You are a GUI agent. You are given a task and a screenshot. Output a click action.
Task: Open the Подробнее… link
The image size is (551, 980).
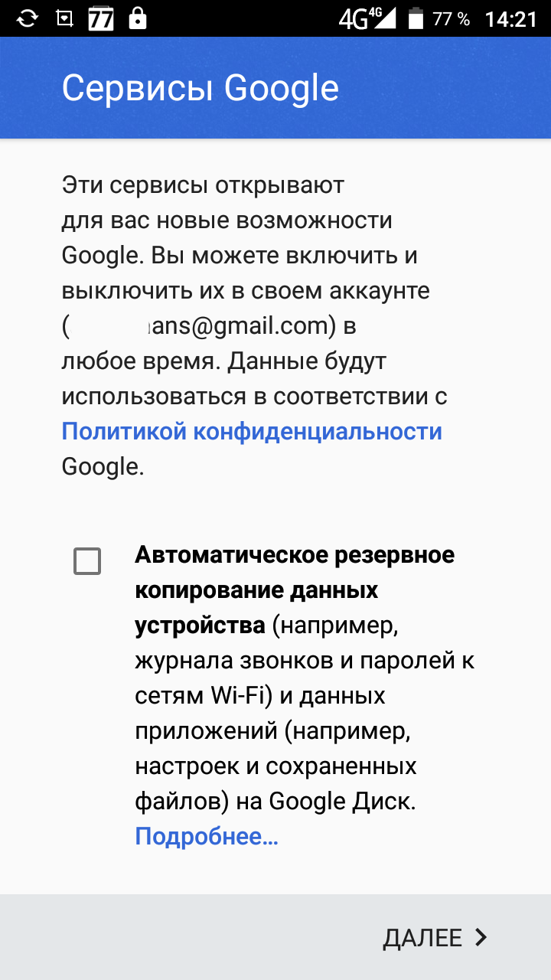click(x=207, y=837)
